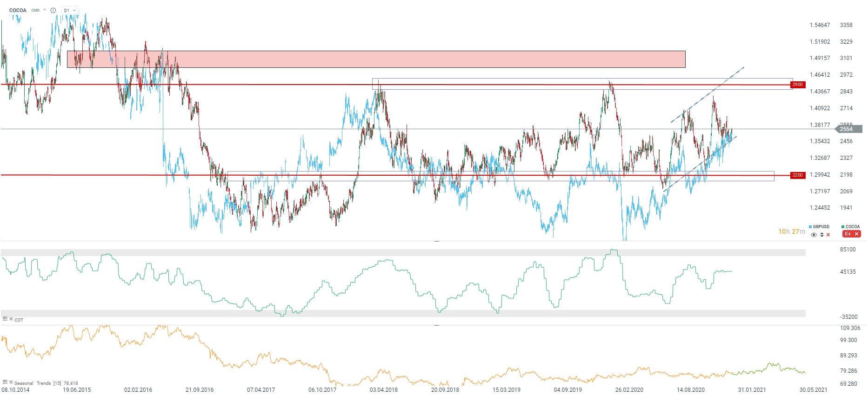Screen dimensions: 868x402
Task: Click the current price 2554 tag
Action: point(848,129)
